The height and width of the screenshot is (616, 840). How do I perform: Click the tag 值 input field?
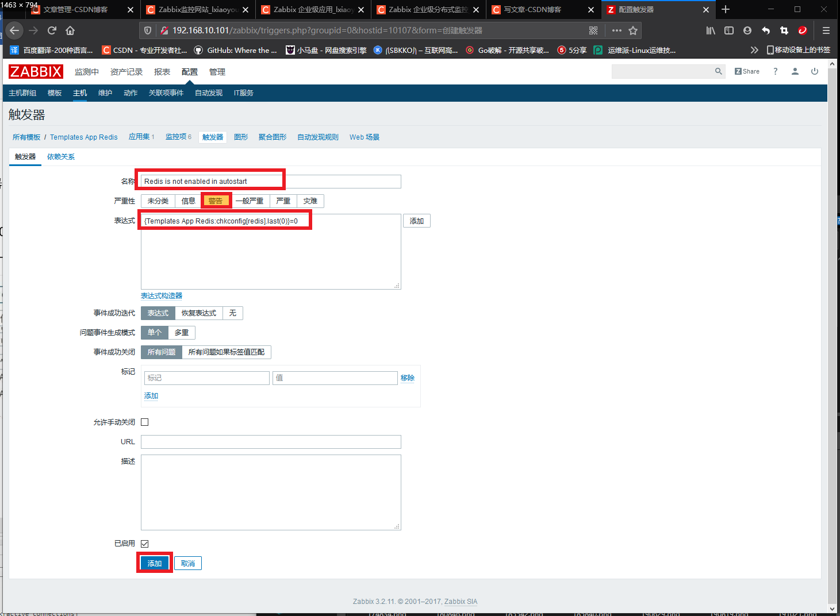point(335,378)
